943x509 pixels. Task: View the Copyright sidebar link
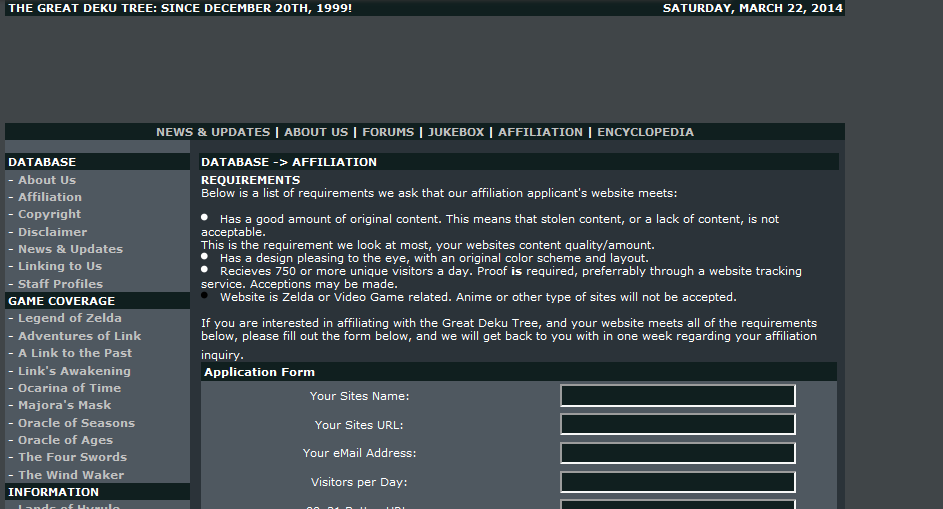coord(49,214)
